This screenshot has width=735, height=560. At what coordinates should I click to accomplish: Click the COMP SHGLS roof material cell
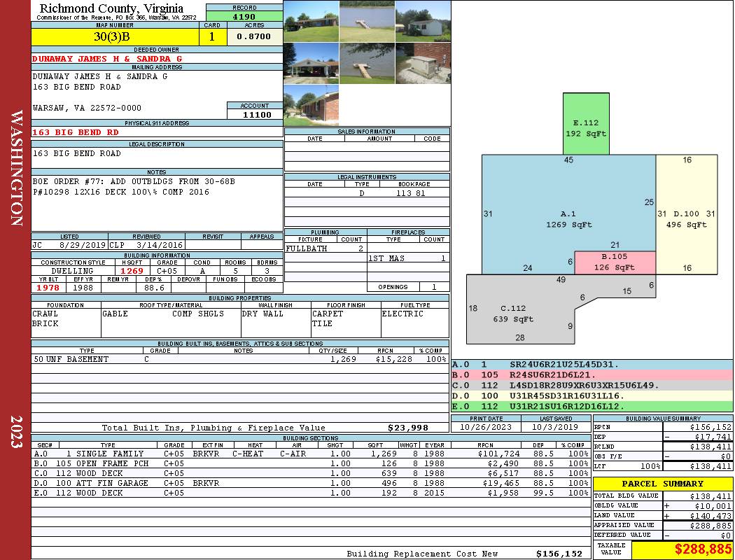point(198,314)
